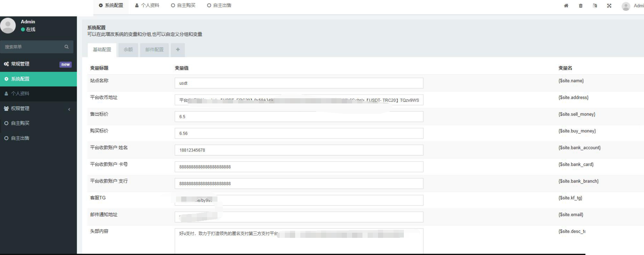Click the new badge beside 常规管理
Image resolution: width=644 pixels, height=255 pixels.
[x=65, y=64]
